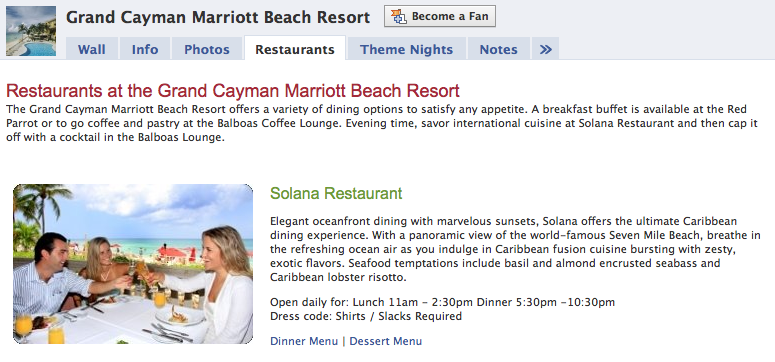Switch to the Notes tab

point(498,49)
